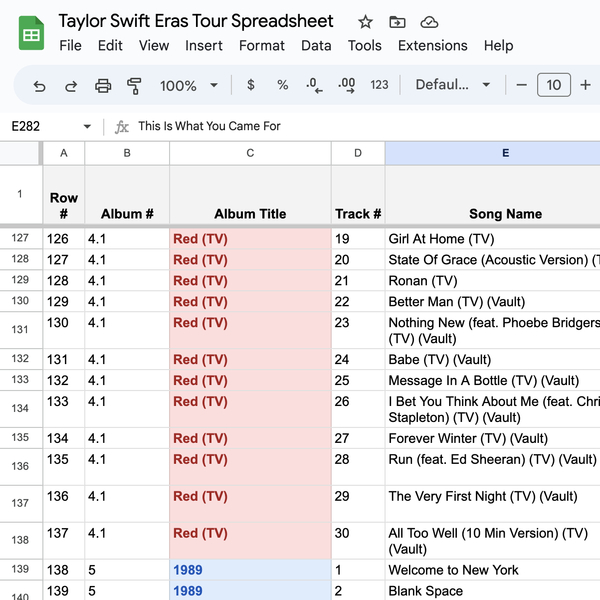The height and width of the screenshot is (600, 600).
Task: Open the zoom 100% dropdown
Action: (x=188, y=86)
